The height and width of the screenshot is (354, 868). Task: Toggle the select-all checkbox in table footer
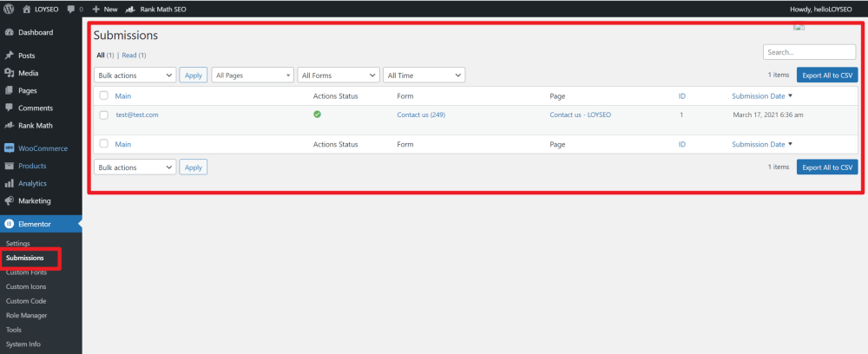[103, 144]
